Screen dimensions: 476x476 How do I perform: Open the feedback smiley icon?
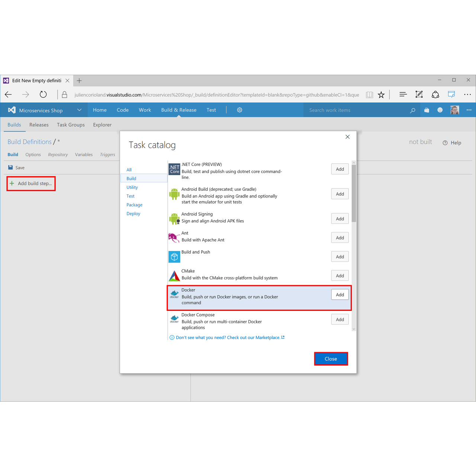[x=440, y=110]
